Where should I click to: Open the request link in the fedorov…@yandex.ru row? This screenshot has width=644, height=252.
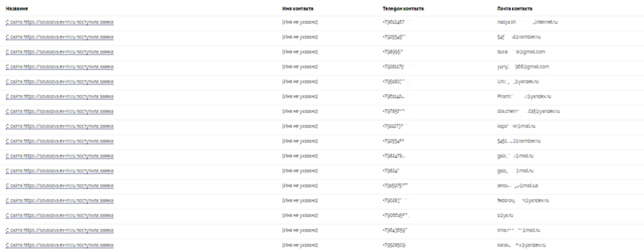59,201
